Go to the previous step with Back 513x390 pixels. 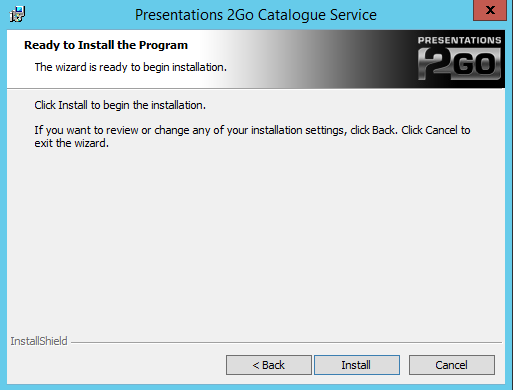point(269,365)
